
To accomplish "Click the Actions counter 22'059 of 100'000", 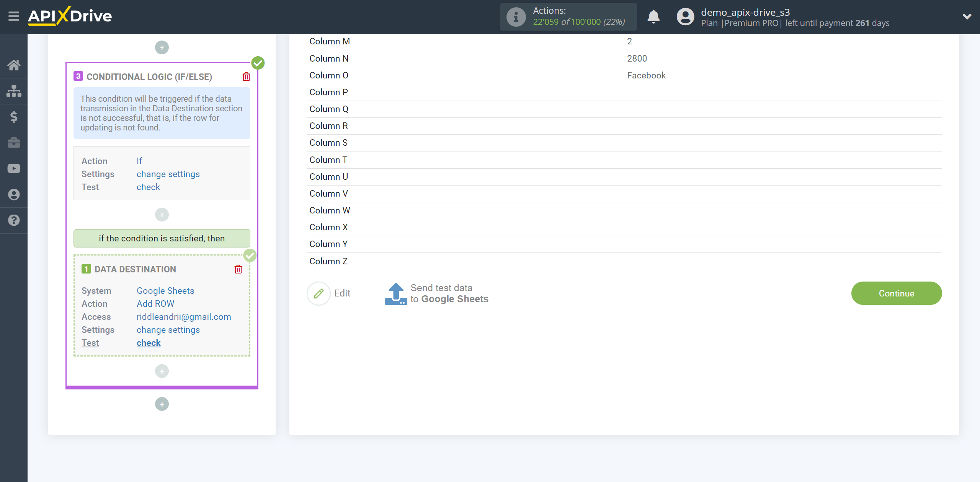I will point(579,22).
